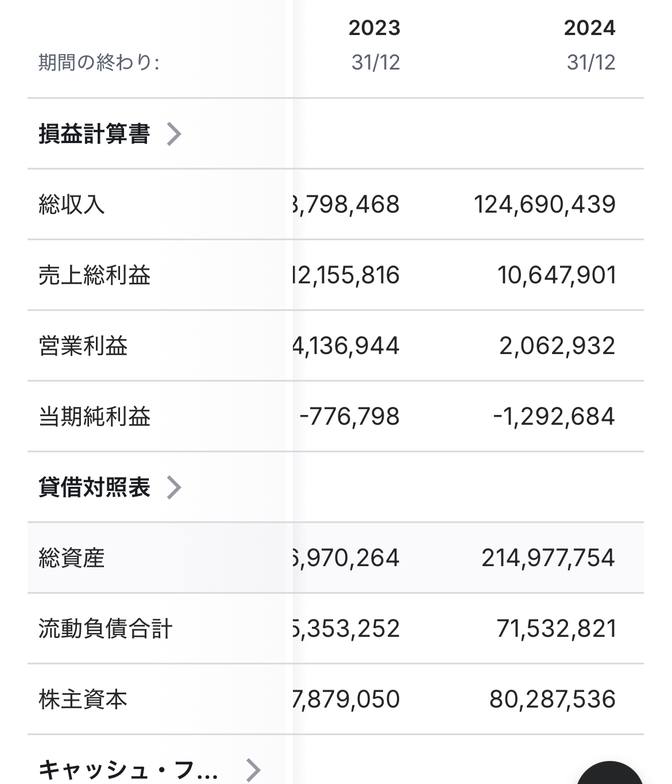Viewport: 672px width, 784px height.
Task: Tap the -1,292,684 net income value
Action: (554, 417)
